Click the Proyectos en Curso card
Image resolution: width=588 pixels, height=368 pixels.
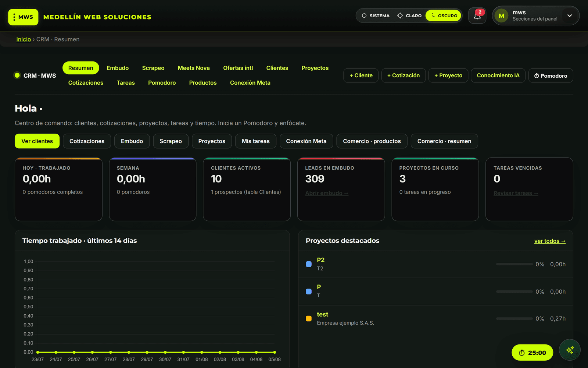[435, 189]
